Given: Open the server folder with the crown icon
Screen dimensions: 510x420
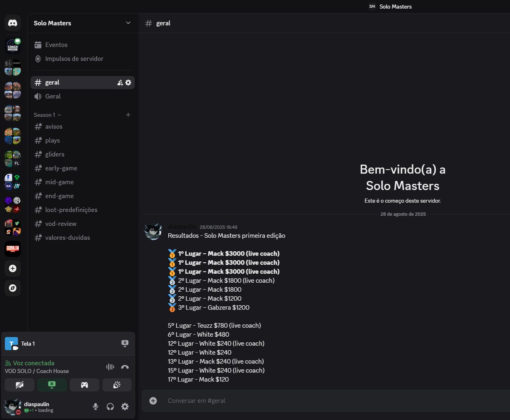Looking at the screenshot, I should [x=13, y=204].
